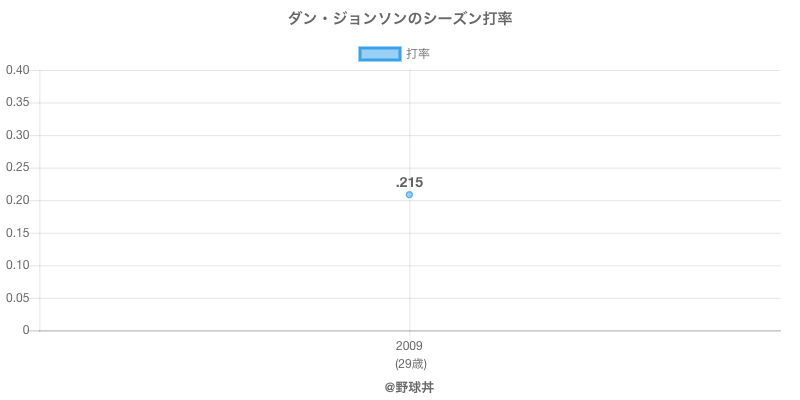
Task: Click the 0.20 y-axis tick label
Action: [x=17, y=200]
